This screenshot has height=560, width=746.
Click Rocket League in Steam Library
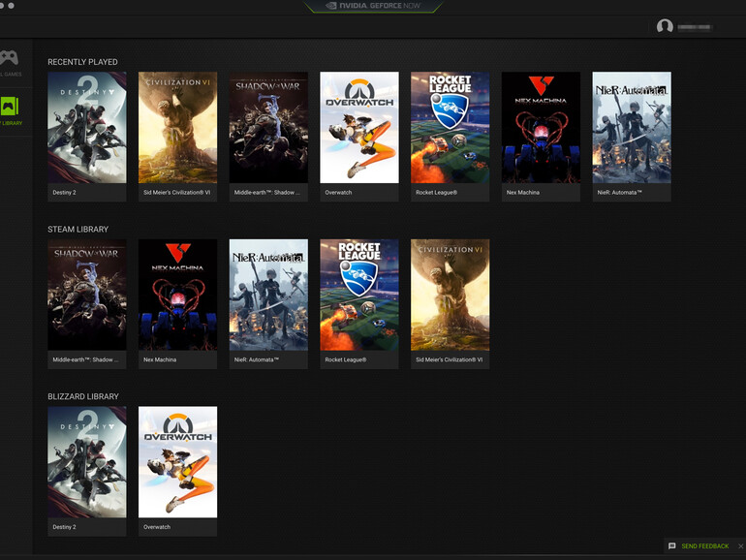(359, 295)
